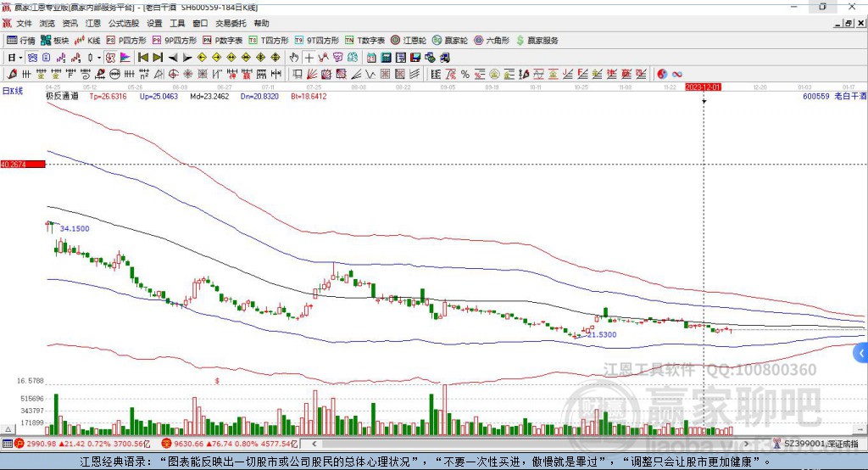Select the zigzag wave line tool

point(370,75)
